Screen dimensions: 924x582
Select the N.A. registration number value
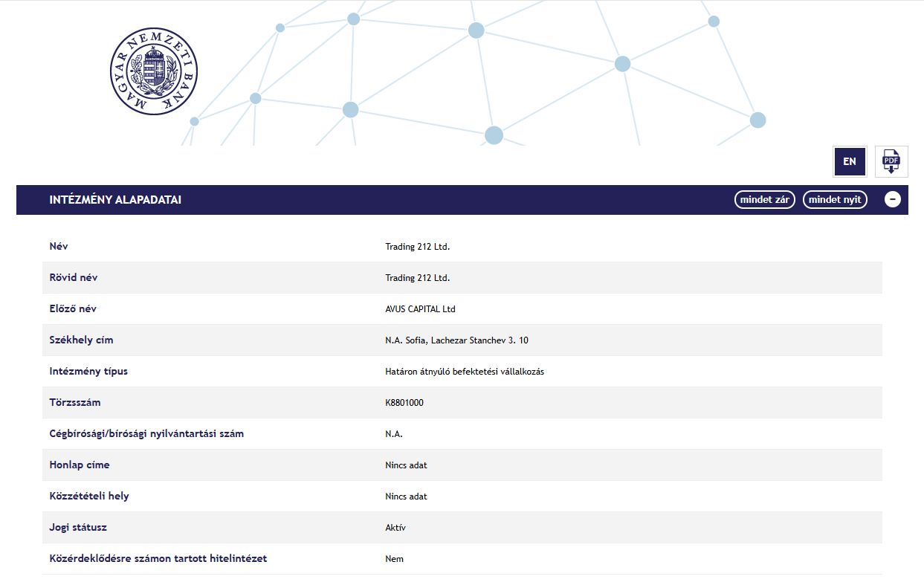(x=394, y=434)
